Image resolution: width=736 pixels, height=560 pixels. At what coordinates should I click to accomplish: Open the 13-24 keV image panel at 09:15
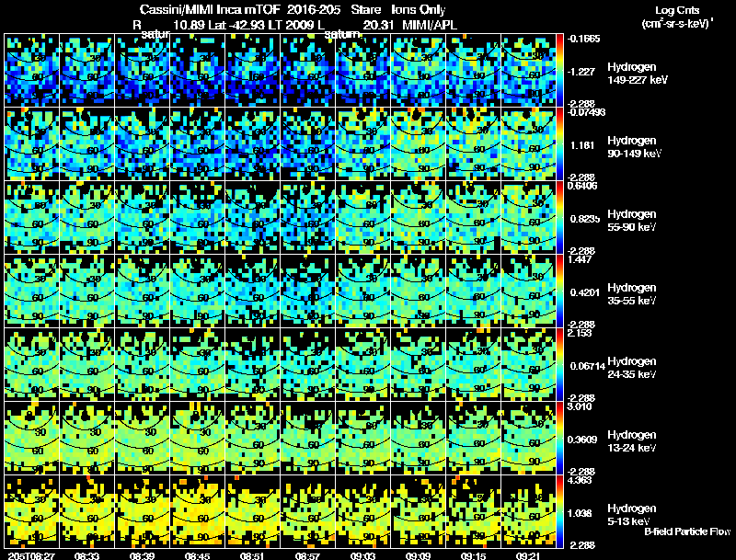(473, 438)
